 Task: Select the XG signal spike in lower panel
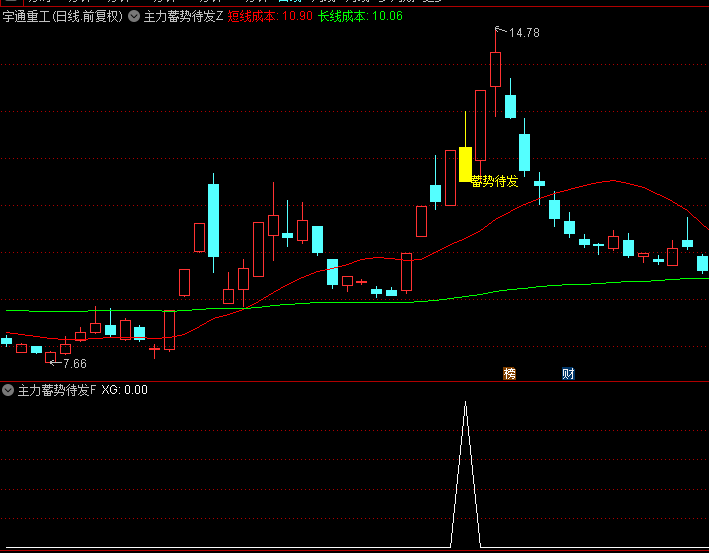tap(465, 474)
